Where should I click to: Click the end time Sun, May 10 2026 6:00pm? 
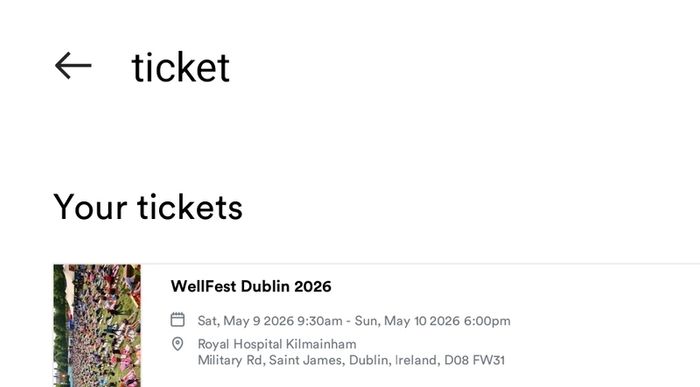click(x=433, y=321)
